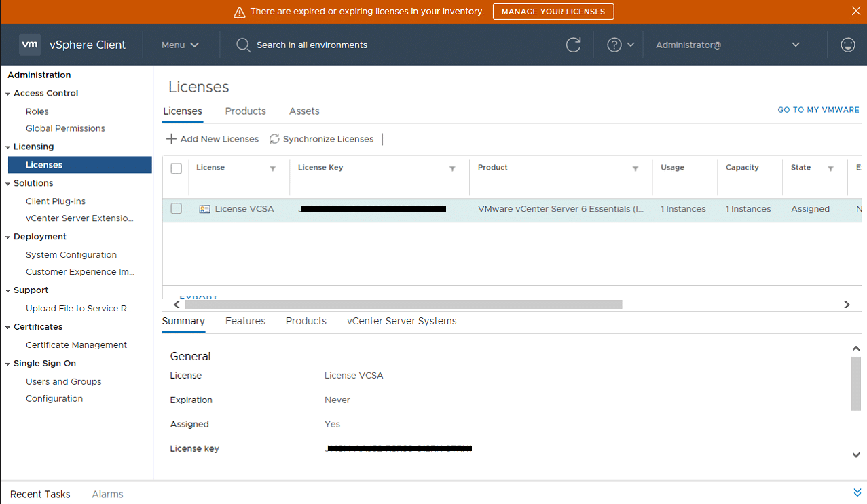The image size is (867, 504).
Task: Click the details pane scroll up arrow
Action: (x=856, y=349)
